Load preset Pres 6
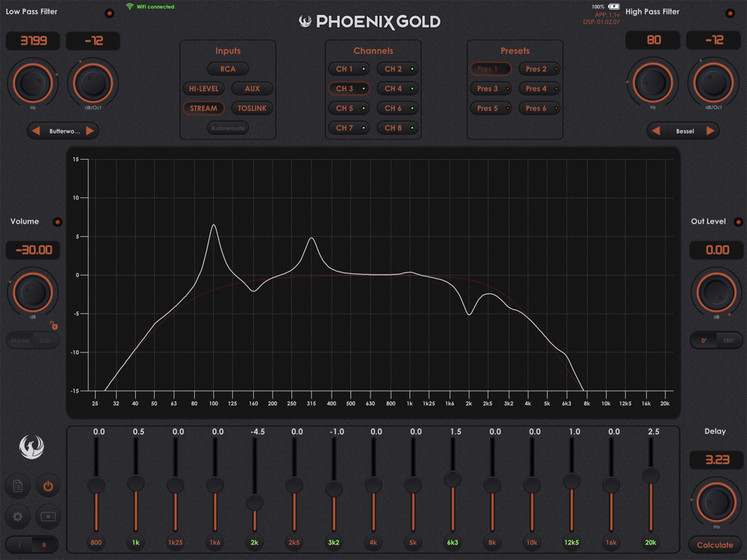 pos(539,108)
